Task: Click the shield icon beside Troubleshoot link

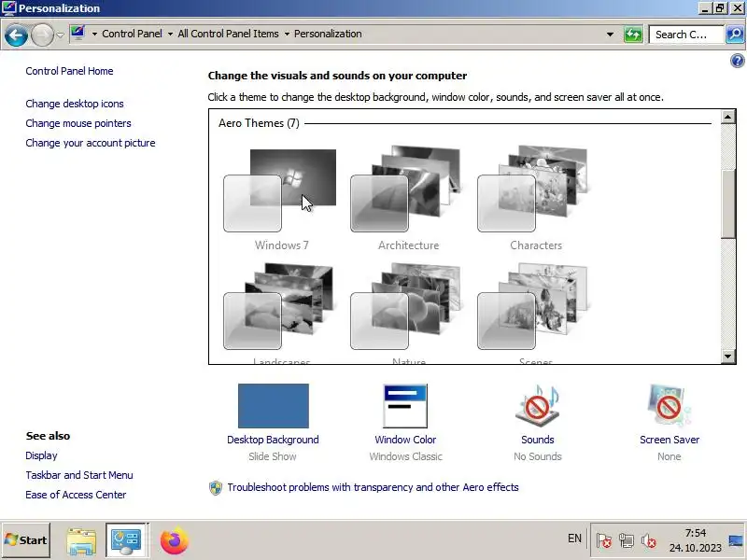Action: click(x=216, y=487)
